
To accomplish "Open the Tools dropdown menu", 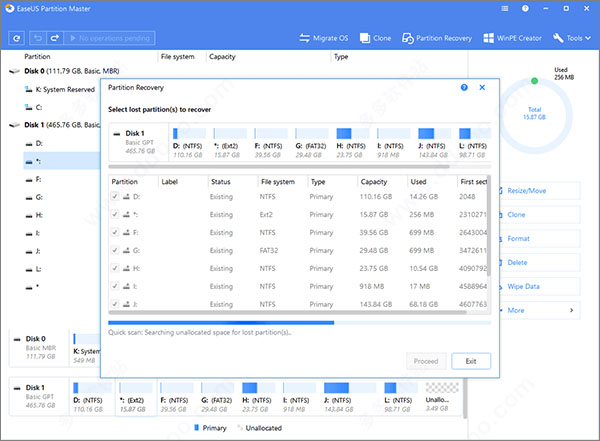I will pyautogui.click(x=575, y=38).
